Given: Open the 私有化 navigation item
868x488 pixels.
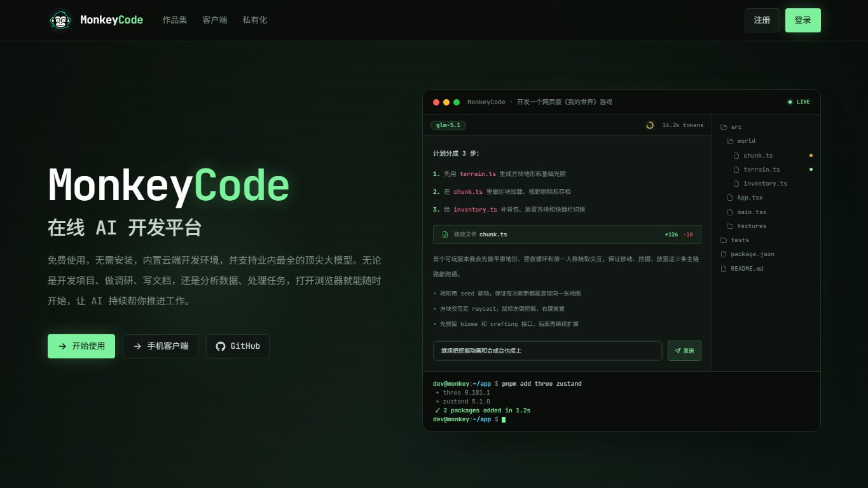Looking at the screenshot, I should pyautogui.click(x=255, y=20).
